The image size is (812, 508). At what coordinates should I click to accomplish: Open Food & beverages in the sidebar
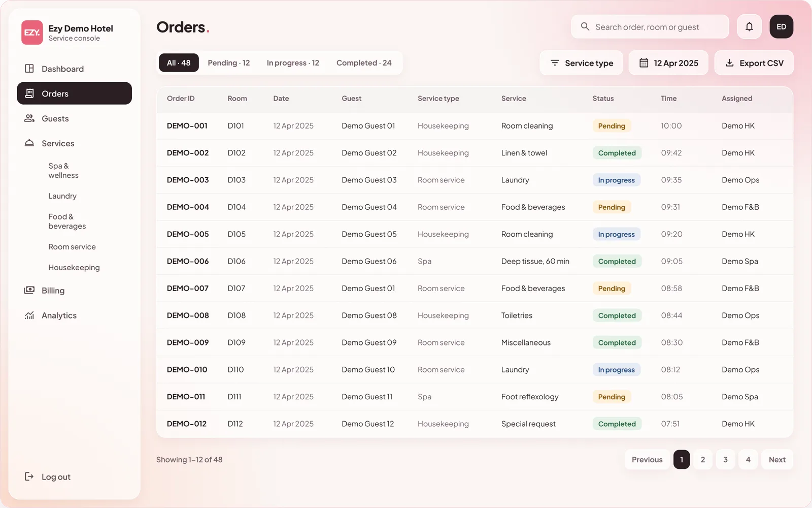point(67,221)
